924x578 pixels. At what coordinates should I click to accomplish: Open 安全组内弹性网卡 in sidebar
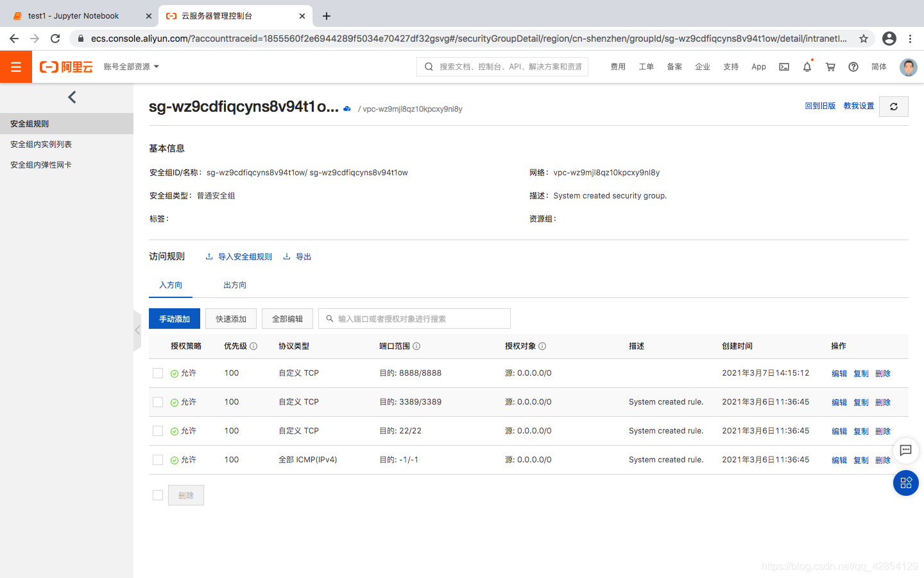pos(67,165)
